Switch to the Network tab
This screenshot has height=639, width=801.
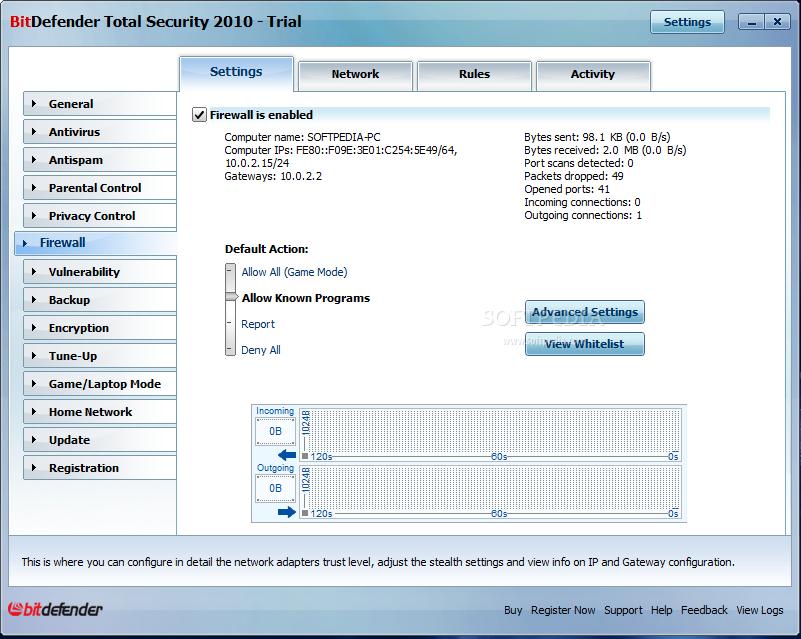(355, 74)
